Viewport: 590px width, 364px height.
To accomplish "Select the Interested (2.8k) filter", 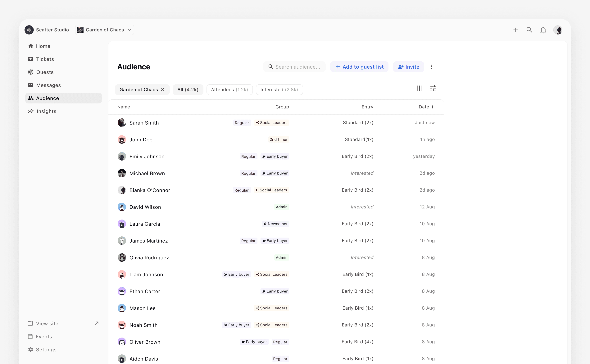I will click(279, 89).
